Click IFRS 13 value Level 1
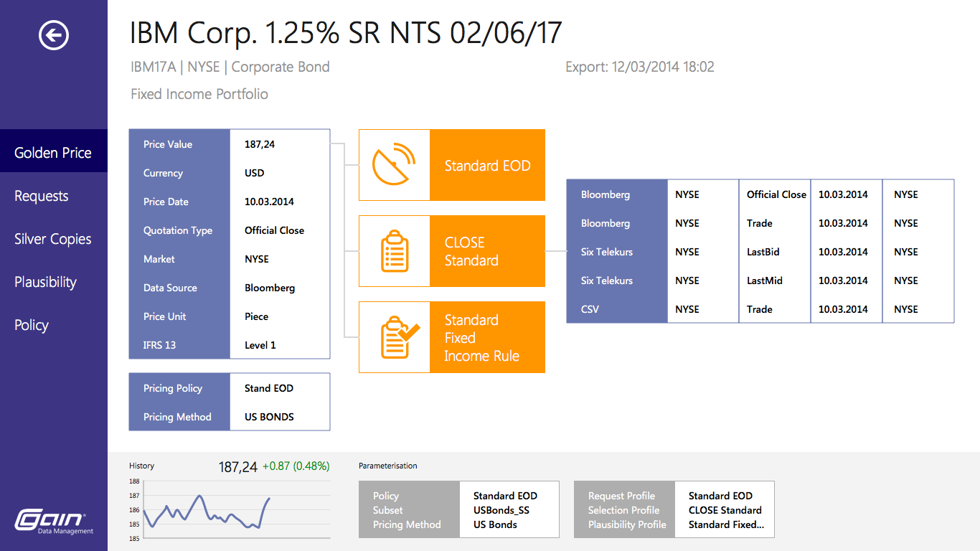 click(x=260, y=345)
